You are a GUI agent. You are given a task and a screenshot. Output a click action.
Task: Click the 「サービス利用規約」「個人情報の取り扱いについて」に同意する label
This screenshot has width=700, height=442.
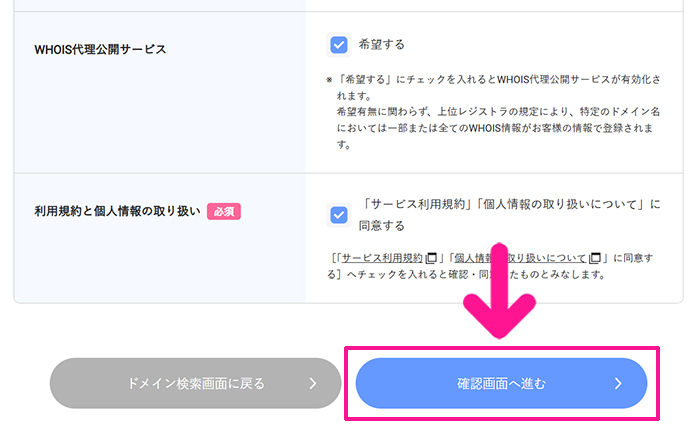[508, 214]
